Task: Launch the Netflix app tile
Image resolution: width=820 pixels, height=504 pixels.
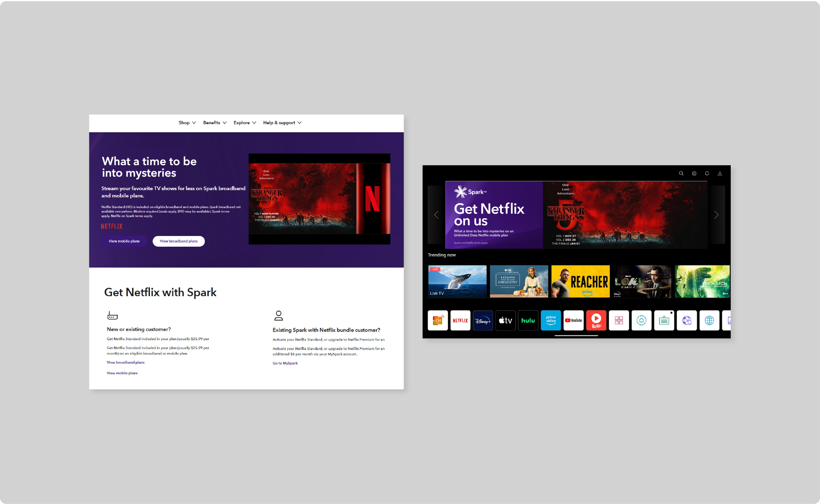Action: (460, 320)
